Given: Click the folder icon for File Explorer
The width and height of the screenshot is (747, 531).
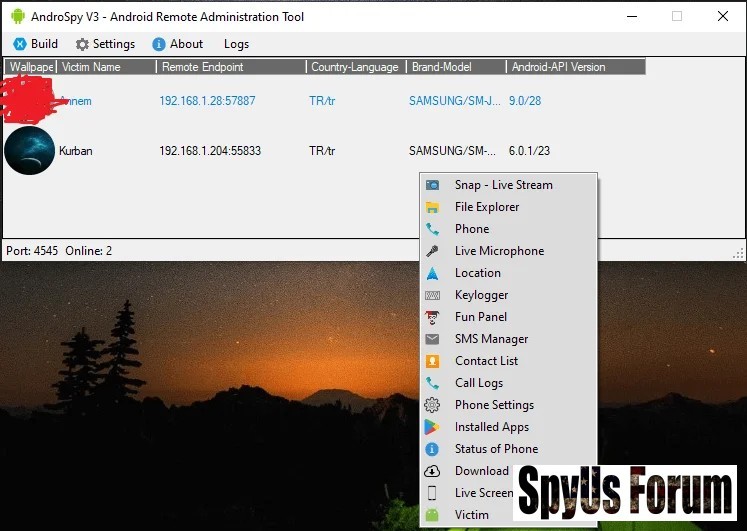Looking at the screenshot, I should pos(432,207).
